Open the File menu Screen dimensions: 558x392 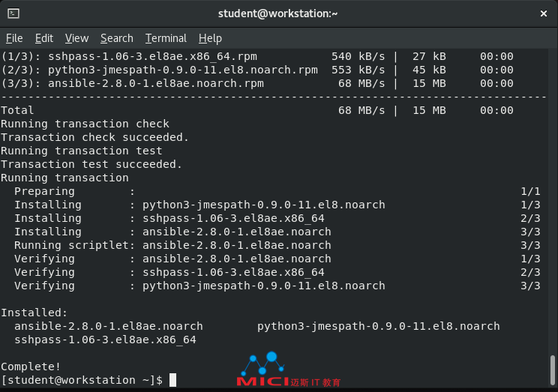click(x=14, y=38)
